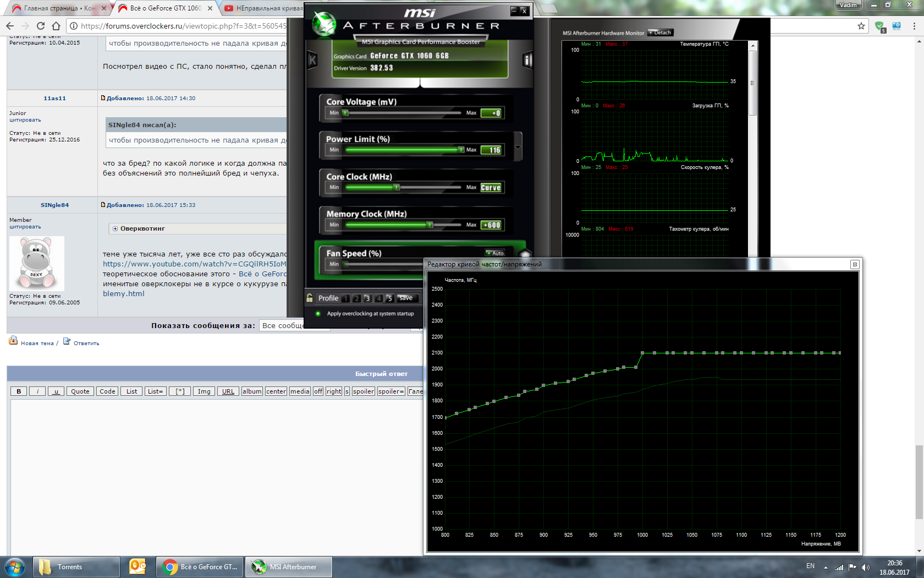Click the Power Limit slider handle
Image resolution: width=924 pixels, height=578 pixels.
click(x=461, y=150)
